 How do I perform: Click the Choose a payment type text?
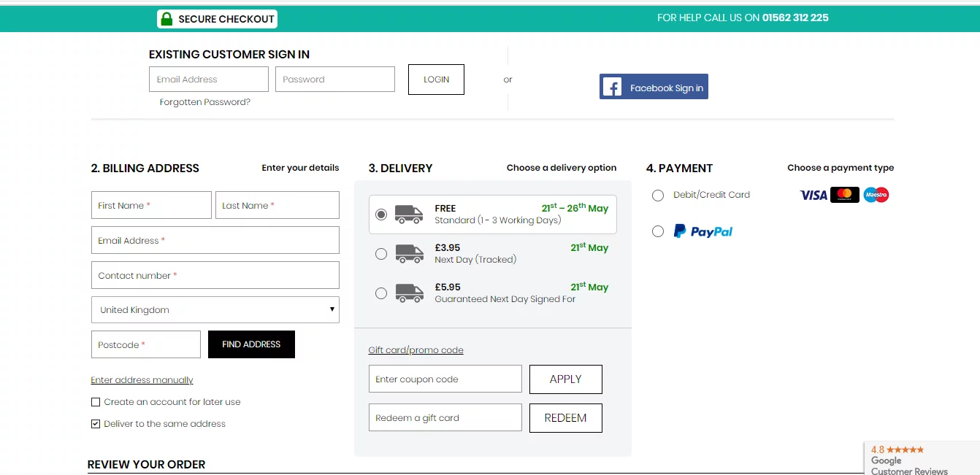pos(841,168)
